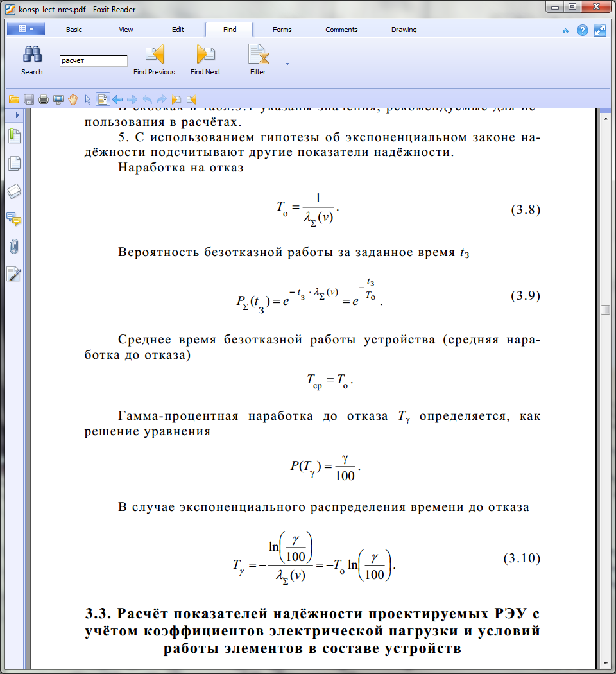This screenshot has width=616, height=674.
Task: Click equation number (3.8)
Action: tap(526, 210)
